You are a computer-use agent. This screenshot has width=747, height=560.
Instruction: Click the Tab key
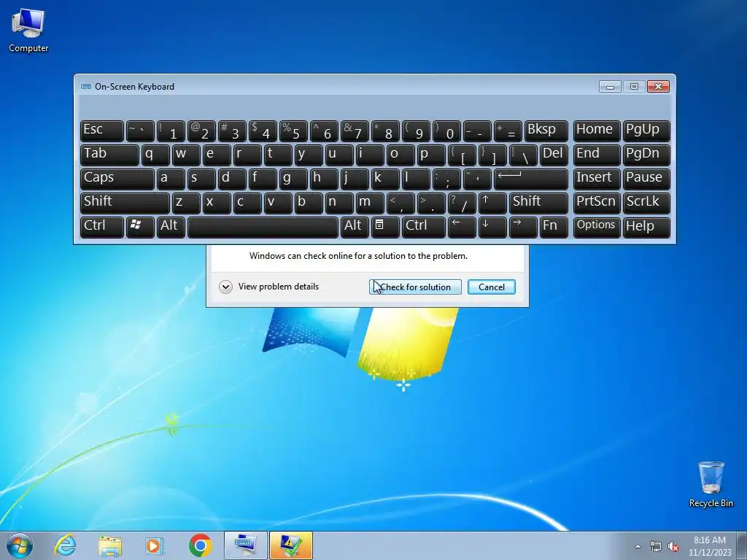tap(109, 155)
